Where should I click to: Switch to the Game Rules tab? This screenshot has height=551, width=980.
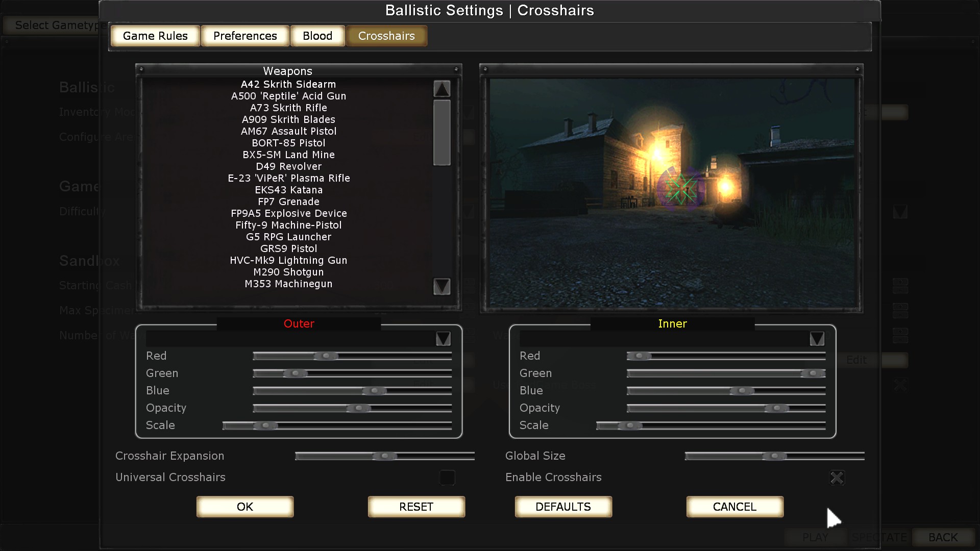point(155,36)
